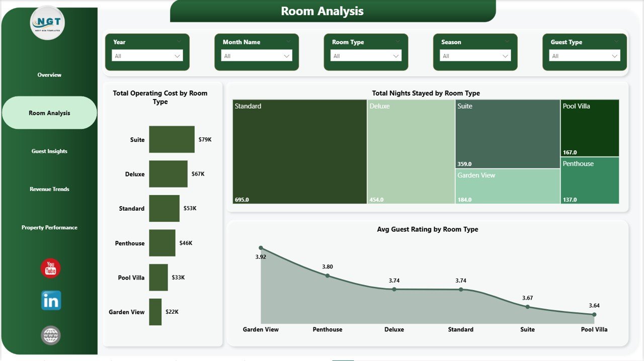Image resolution: width=644 pixels, height=361 pixels.
Task: Click the Pool Villa treemap block
Action: pyautogui.click(x=590, y=128)
